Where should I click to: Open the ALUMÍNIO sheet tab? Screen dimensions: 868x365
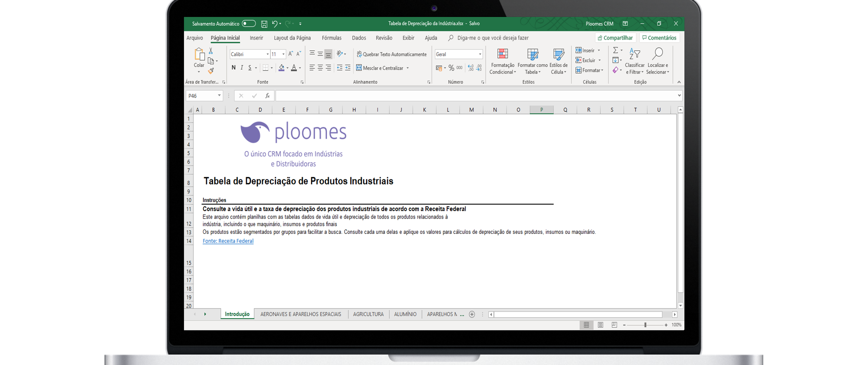(405, 314)
